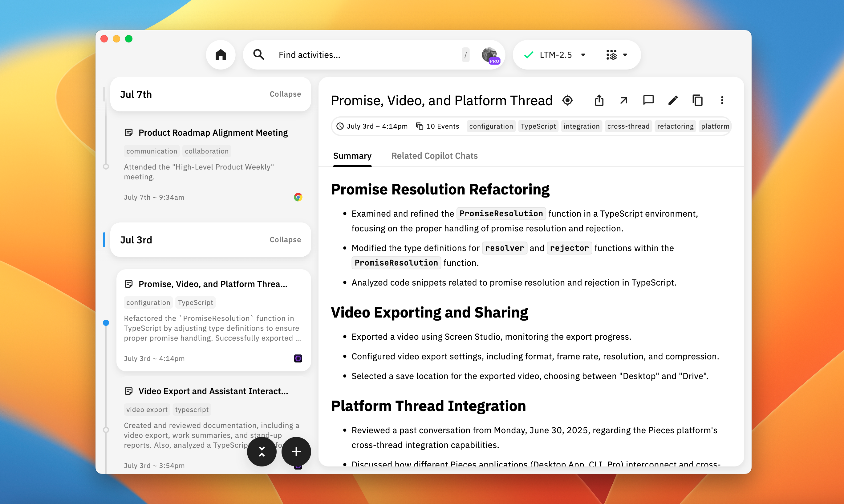Click the profile avatar with PRO badge
Screen dimensions: 844x504
point(490,55)
